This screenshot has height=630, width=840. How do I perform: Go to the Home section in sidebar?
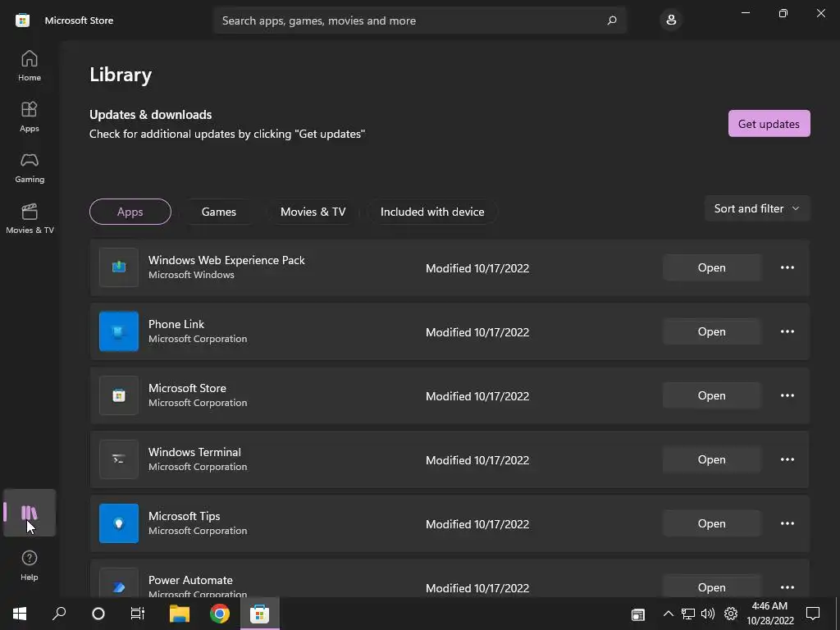(x=30, y=66)
